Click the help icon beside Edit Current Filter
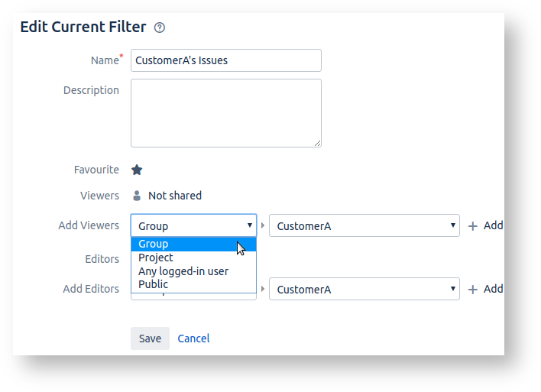The width and height of the screenshot is (541, 392). coord(160,28)
